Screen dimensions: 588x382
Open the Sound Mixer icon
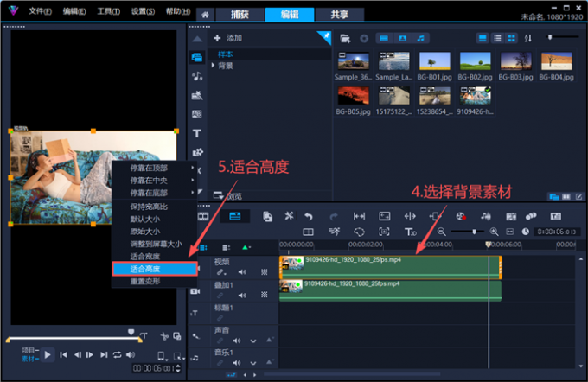point(486,216)
